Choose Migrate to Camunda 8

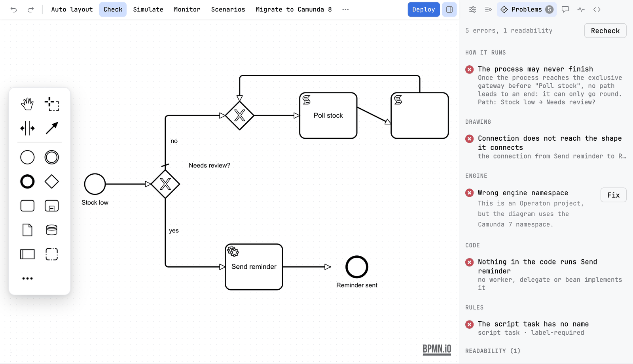click(294, 9)
